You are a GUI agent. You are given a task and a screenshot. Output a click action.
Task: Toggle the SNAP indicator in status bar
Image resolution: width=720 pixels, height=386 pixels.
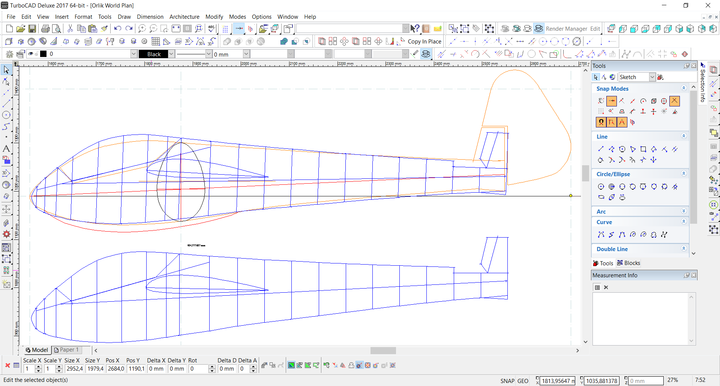click(x=507, y=380)
